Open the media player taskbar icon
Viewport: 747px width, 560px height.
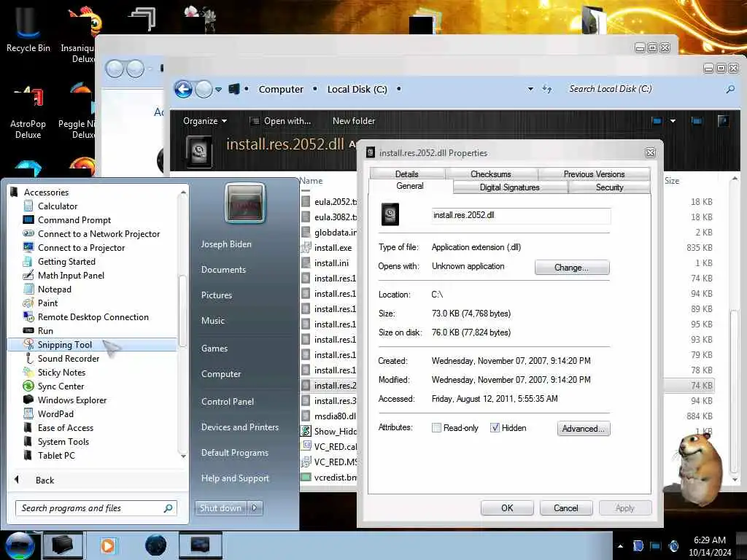tap(108, 545)
